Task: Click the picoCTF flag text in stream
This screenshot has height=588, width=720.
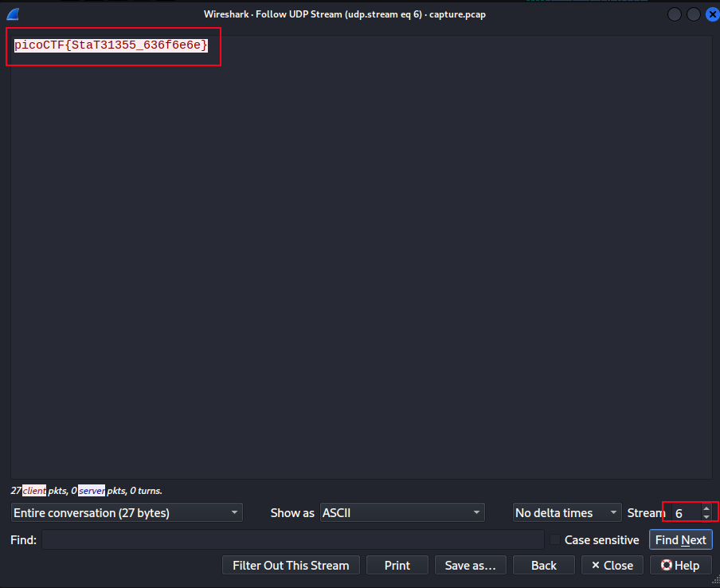Action: coord(111,45)
